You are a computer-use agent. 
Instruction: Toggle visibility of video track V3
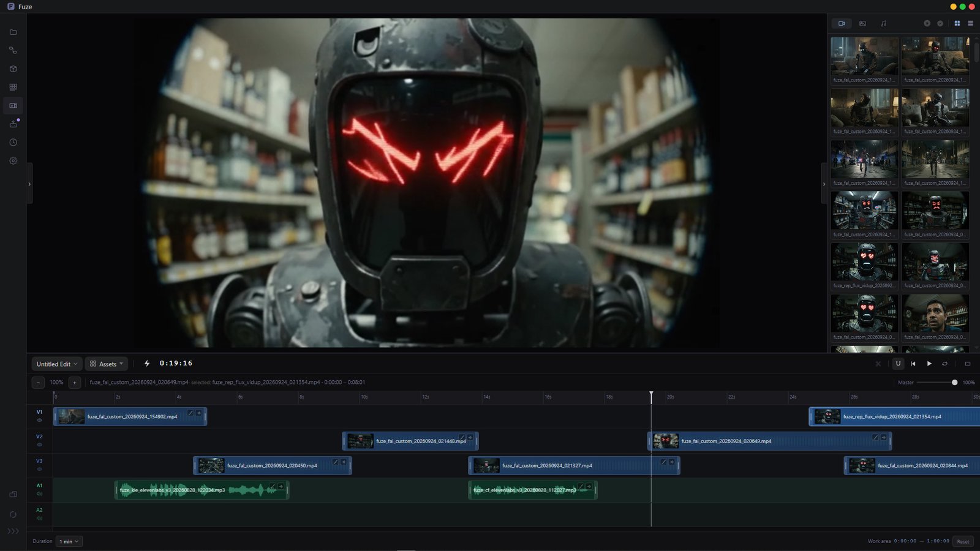pos(39,469)
